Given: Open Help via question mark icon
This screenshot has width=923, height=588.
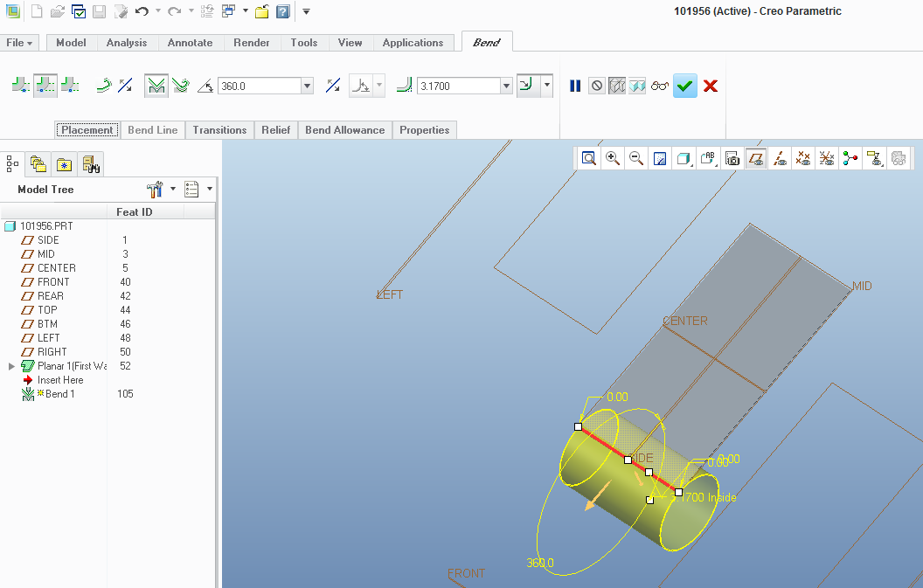Looking at the screenshot, I should point(283,11).
